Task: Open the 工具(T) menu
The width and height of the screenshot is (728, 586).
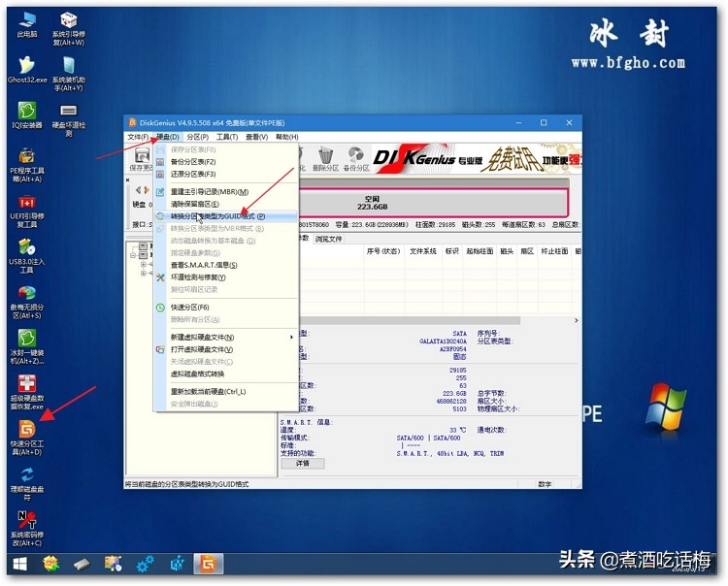Action: click(x=227, y=137)
